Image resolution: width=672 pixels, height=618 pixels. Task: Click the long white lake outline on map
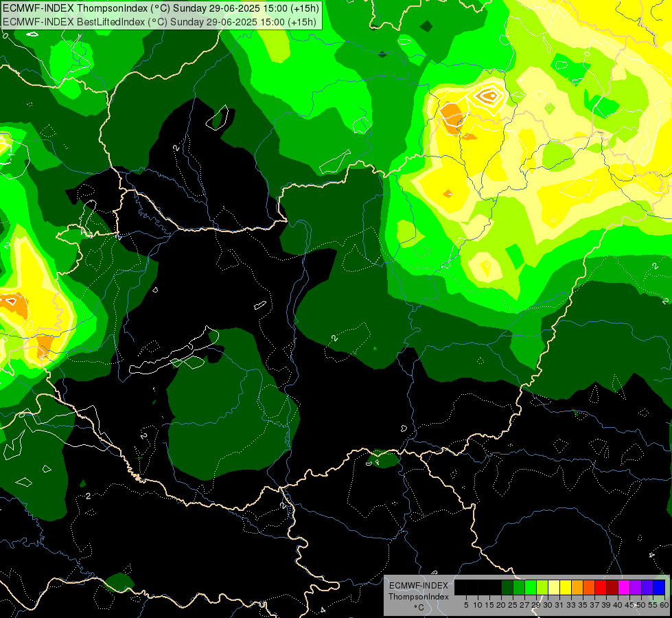click(174, 351)
